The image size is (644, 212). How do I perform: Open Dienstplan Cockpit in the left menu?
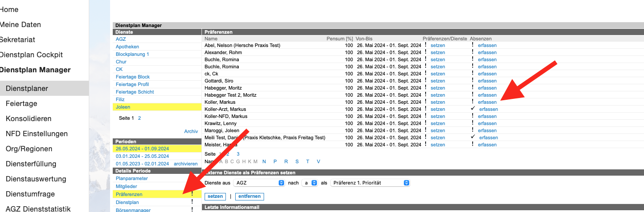[31, 55]
